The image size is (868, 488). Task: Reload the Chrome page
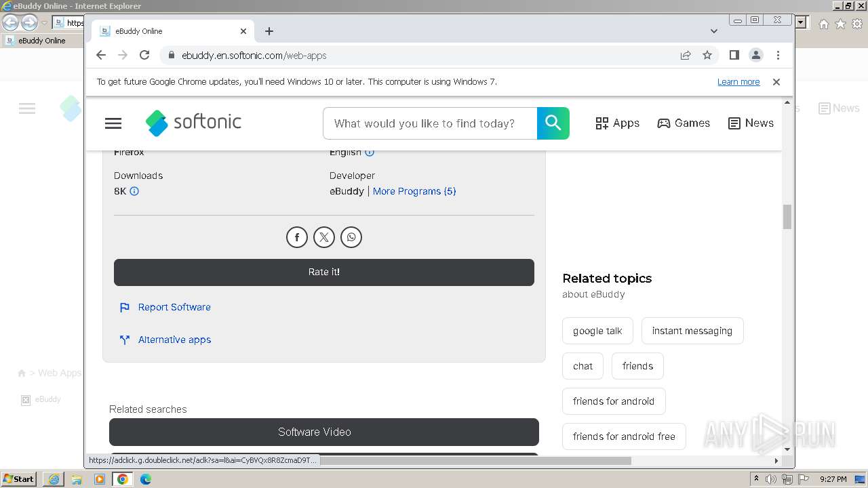tap(144, 56)
